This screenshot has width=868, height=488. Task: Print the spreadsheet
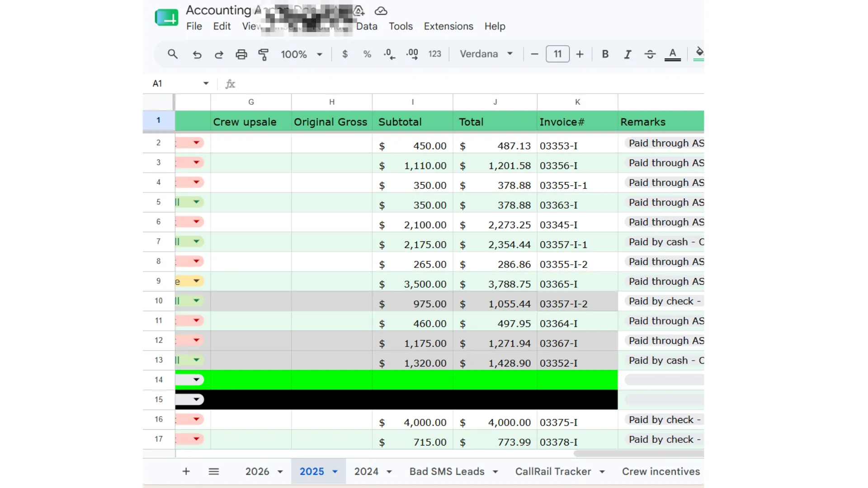[x=241, y=55]
